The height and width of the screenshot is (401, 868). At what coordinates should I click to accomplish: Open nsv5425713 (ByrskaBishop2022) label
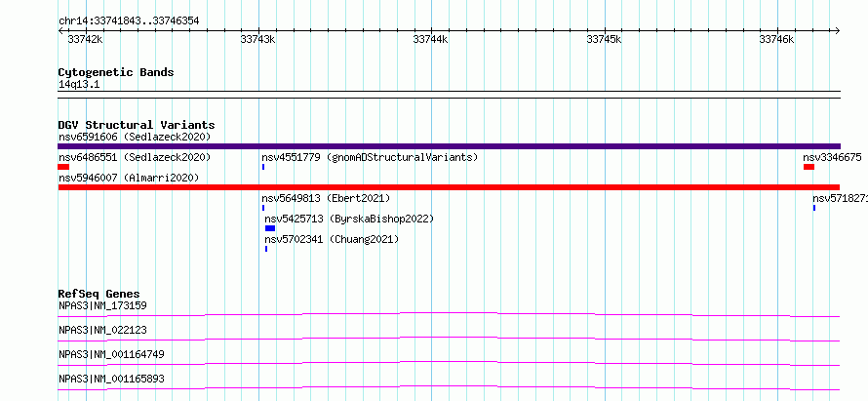349,219
